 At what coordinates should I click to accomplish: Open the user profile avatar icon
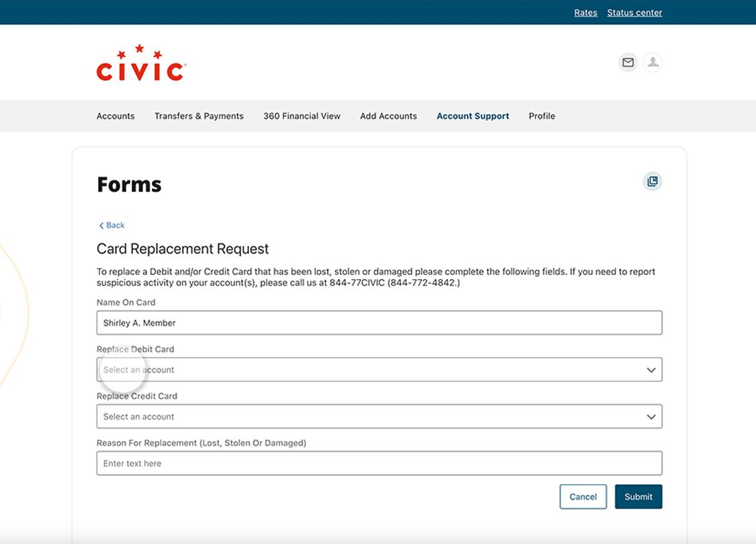coord(653,63)
